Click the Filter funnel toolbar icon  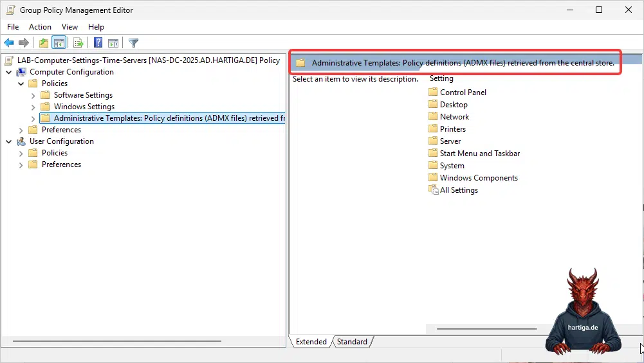point(133,42)
